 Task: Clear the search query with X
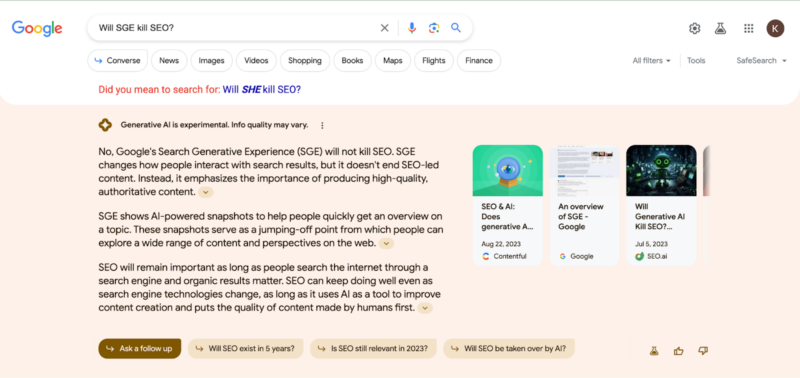[385, 28]
